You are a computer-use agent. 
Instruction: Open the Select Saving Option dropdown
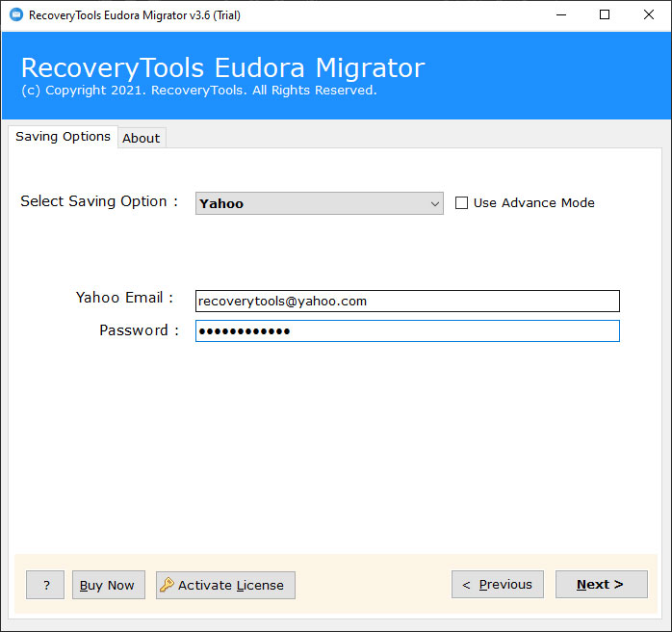[x=320, y=203]
